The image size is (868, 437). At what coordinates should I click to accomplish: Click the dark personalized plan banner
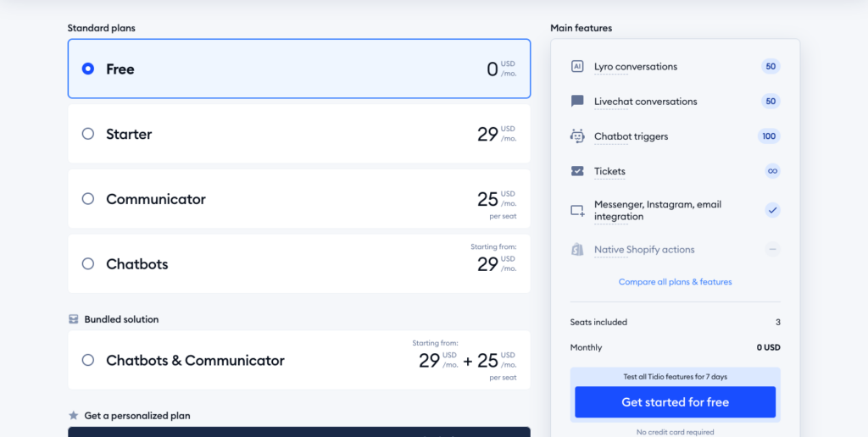[x=299, y=431]
